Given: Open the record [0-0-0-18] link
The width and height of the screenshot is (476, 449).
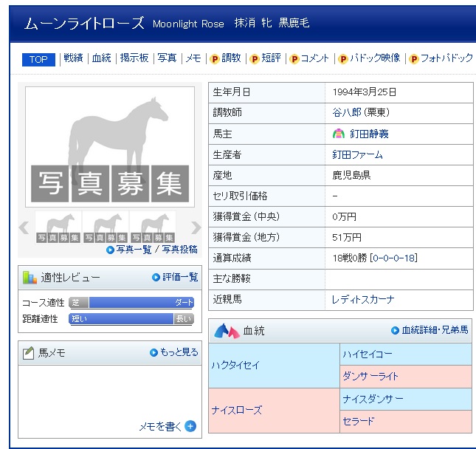Looking at the screenshot, I should point(394,258).
